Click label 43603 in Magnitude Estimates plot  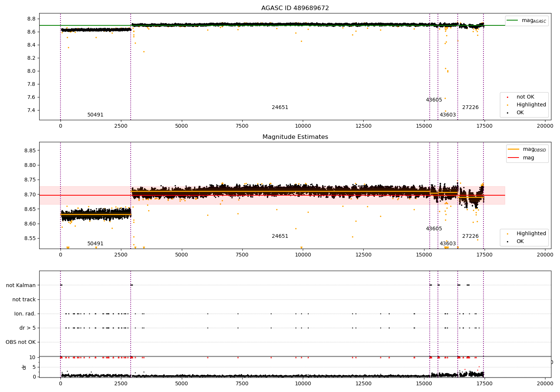448,244
